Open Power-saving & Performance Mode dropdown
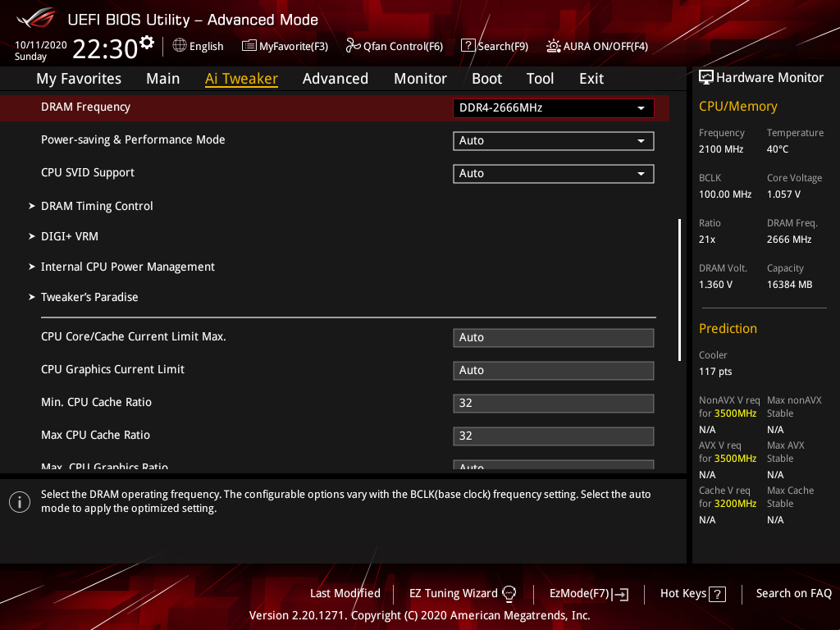The image size is (840, 630). (554, 141)
